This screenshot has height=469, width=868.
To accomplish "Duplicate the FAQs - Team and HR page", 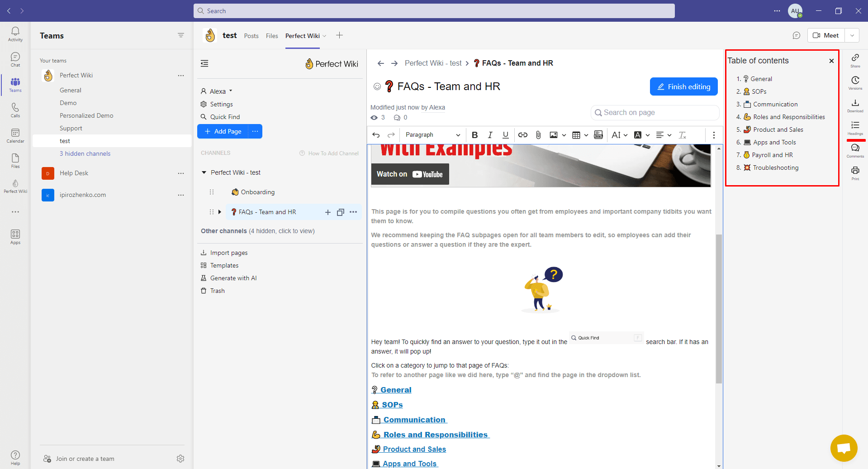I will click(x=341, y=212).
